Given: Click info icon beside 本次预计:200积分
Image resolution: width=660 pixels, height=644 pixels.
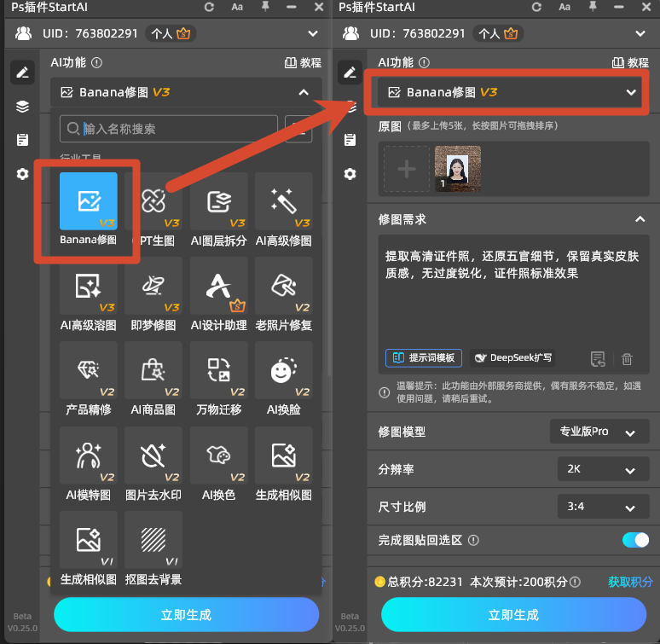Looking at the screenshot, I should 575,582.
